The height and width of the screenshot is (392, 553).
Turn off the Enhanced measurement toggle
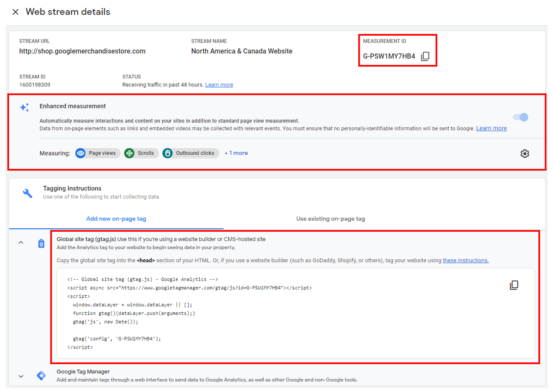pyautogui.click(x=521, y=117)
